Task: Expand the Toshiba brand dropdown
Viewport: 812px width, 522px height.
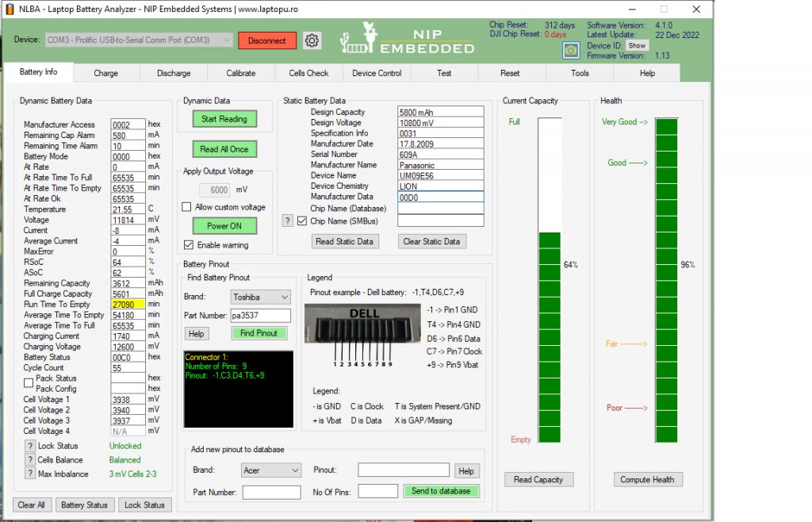Action: click(x=260, y=297)
